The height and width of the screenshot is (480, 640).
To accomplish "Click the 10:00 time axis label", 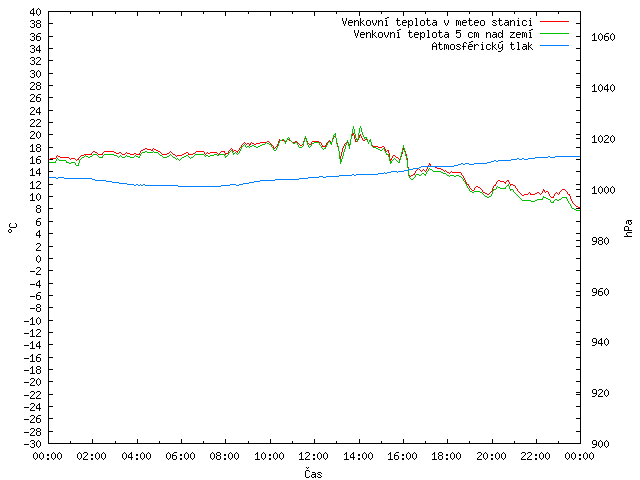I will pyautogui.click(x=269, y=456).
